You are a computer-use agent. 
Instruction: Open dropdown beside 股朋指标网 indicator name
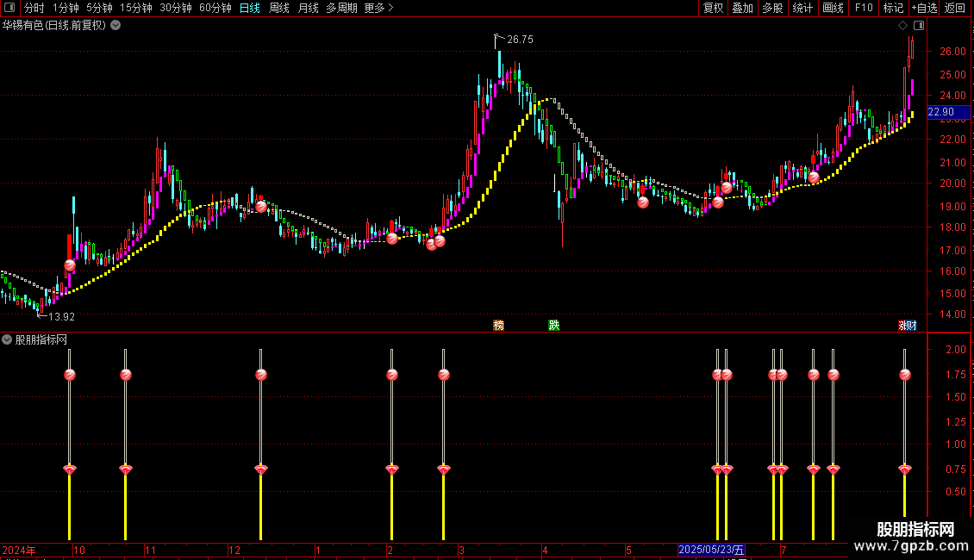tap(7, 339)
